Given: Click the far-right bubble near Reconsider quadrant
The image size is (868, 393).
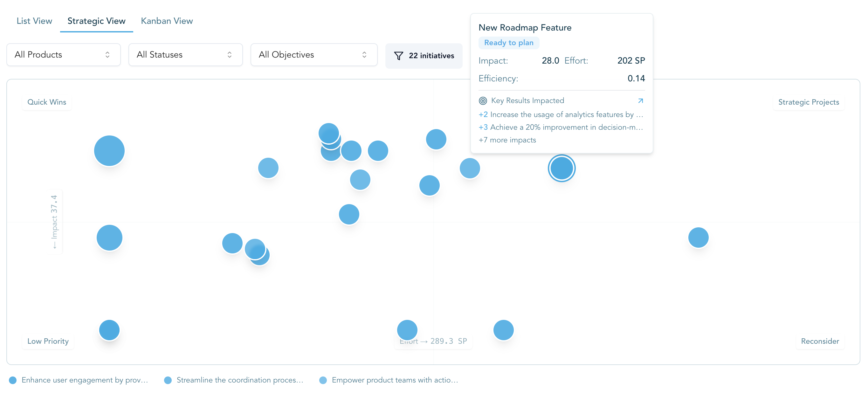Looking at the screenshot, I should (x=698, y=238).
